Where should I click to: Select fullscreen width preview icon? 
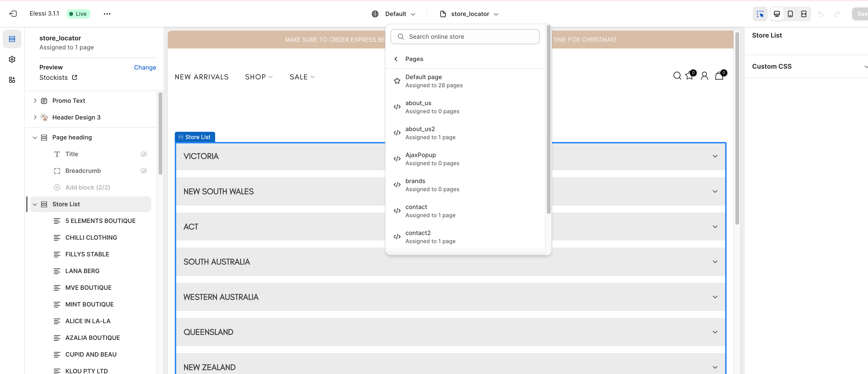coord(804,14)
